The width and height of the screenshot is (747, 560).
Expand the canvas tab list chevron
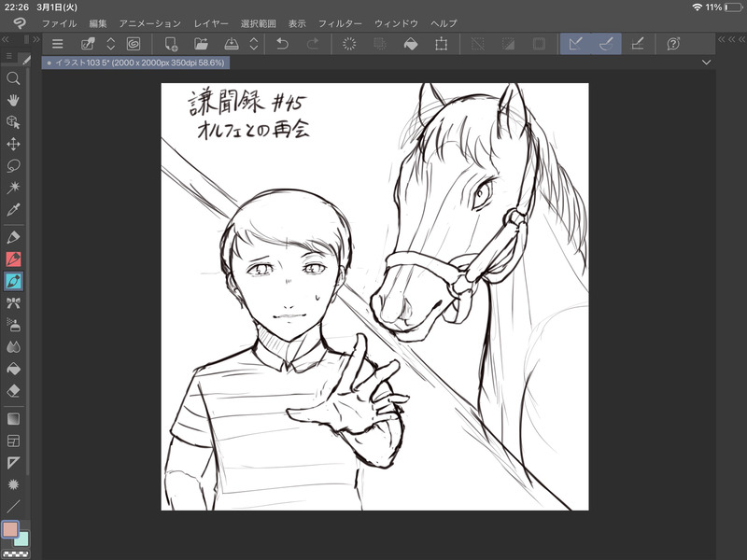click(707, 63)
